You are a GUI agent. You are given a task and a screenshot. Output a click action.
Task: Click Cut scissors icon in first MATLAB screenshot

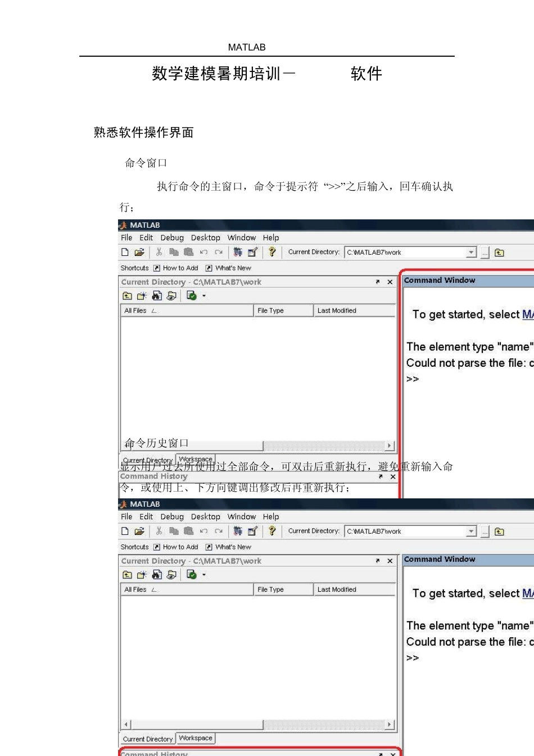[x=159, y=252]
